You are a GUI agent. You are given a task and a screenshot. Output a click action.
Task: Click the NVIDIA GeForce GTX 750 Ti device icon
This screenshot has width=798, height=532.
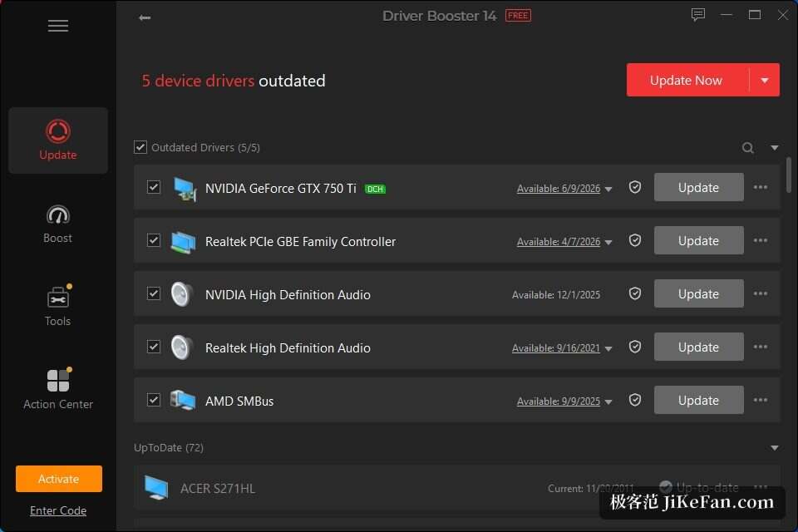[185, 189]
